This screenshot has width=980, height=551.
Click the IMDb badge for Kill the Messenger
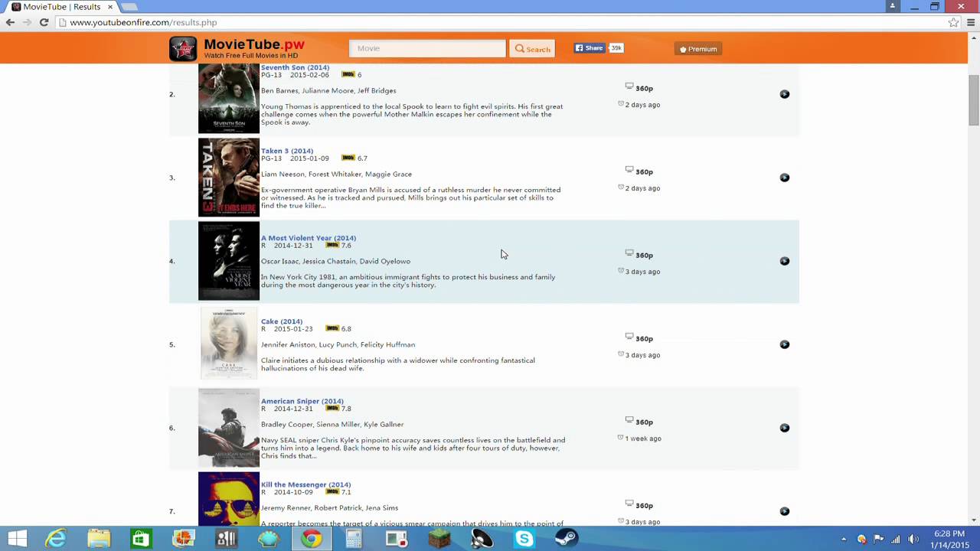pyautogui.click(x=332, y=491)
